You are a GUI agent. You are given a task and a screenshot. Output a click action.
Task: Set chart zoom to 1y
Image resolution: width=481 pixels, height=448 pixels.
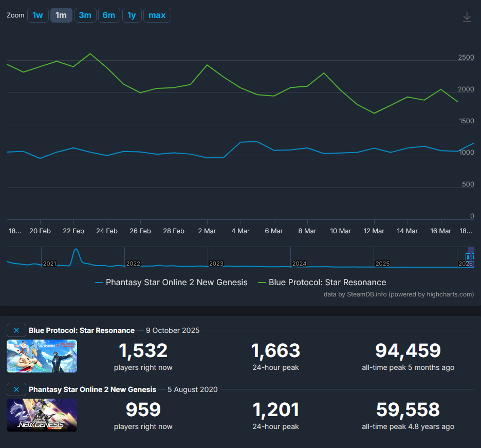click(x=132, y=15)
